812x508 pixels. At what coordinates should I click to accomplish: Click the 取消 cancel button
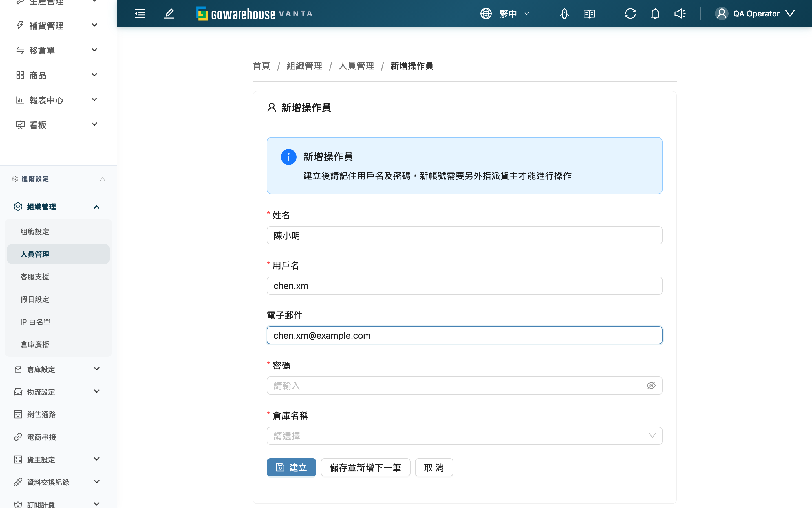click(x=434, y=467)
